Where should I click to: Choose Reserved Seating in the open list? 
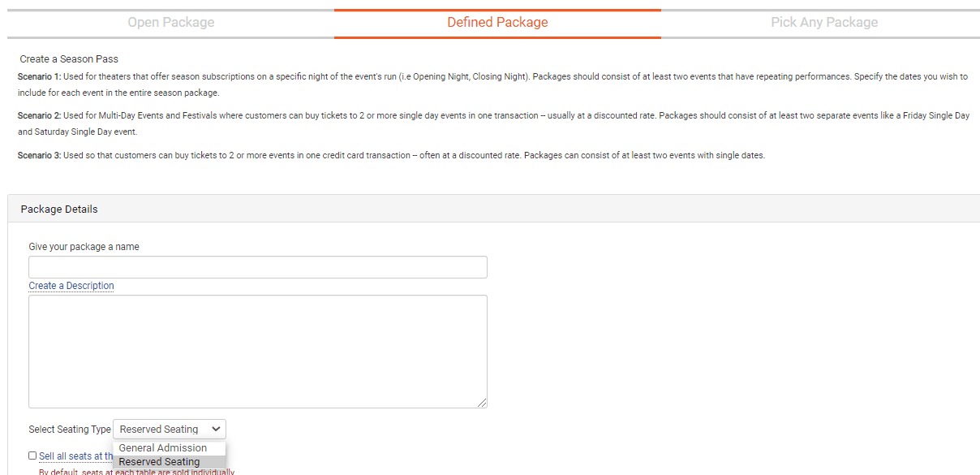(x=160, y=462)
